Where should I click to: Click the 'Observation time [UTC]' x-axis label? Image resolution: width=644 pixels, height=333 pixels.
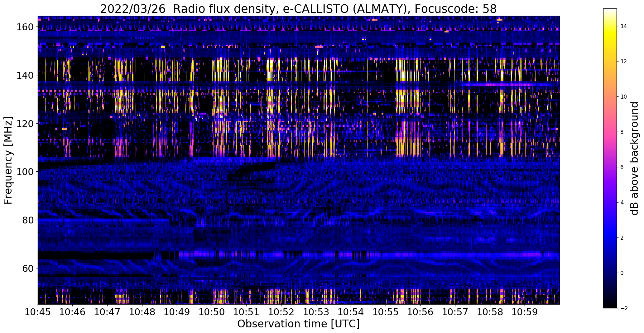point(298,324)
